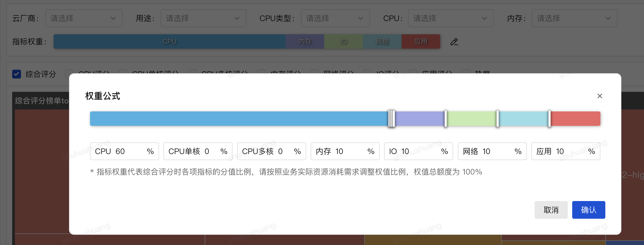
Task: Open the CPU类型 dropdown
Action: (x=335, y=19)
